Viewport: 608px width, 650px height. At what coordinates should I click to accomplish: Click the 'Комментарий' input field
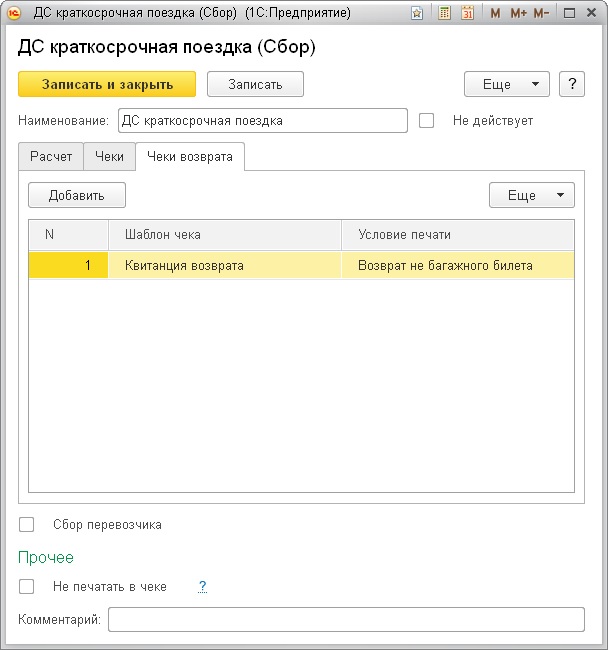[346, 620]
